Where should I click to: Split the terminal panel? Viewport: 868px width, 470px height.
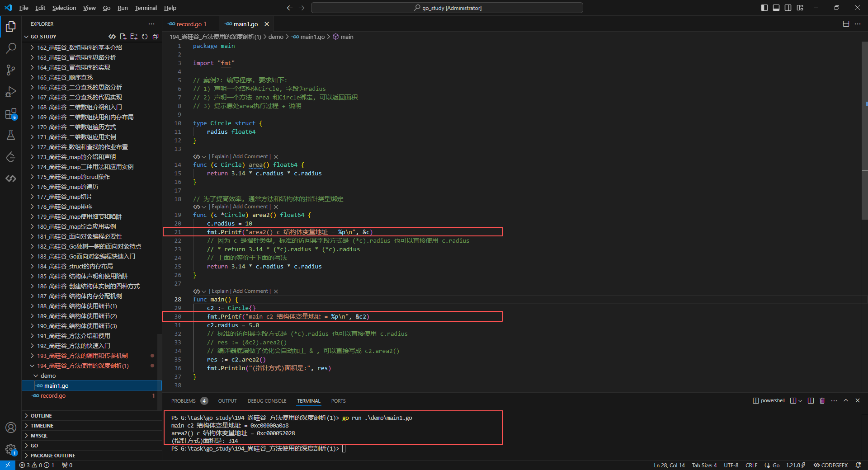[811, 401]
